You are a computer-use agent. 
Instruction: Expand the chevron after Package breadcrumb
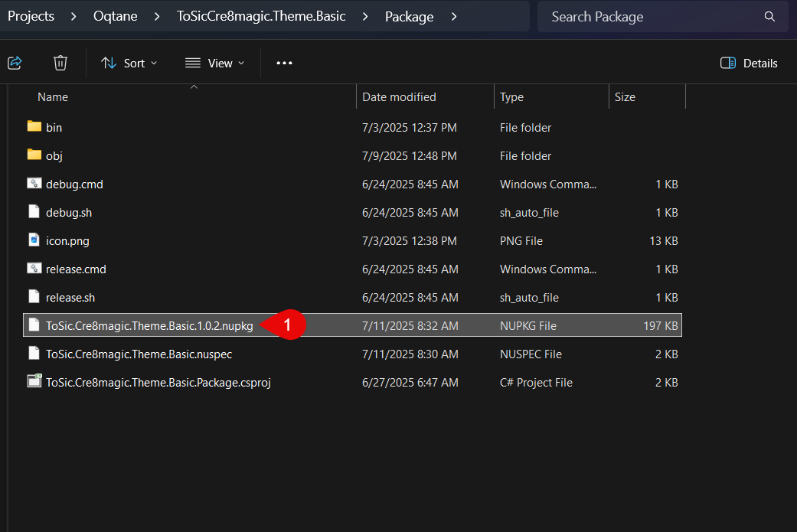tap(454, 17)
